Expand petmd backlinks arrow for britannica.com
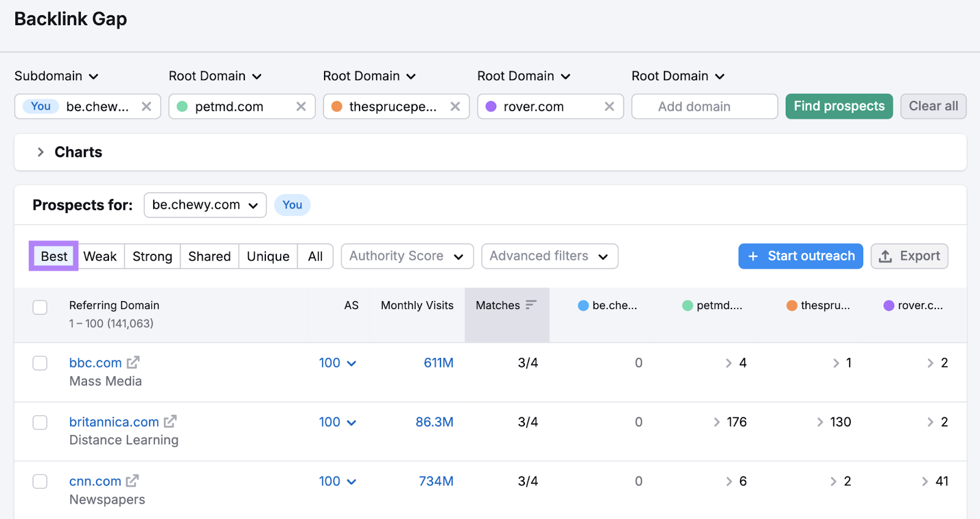Screen dimensions: 980x519 click(717, 422)
